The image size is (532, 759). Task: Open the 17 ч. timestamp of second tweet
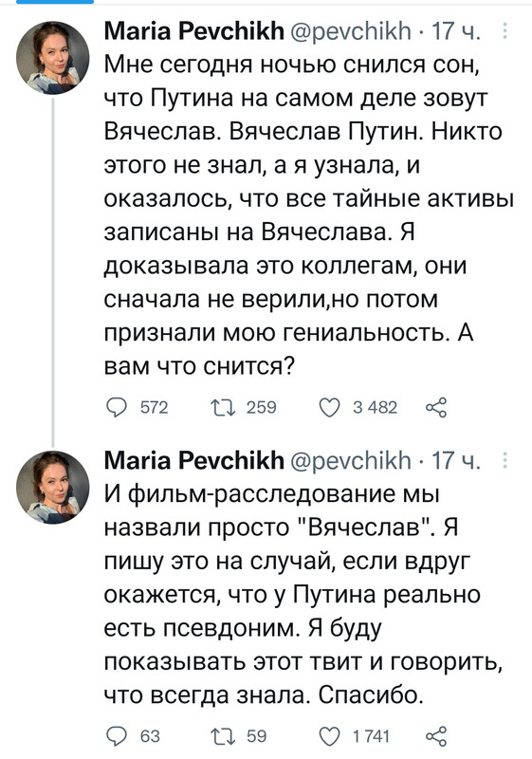455,460
